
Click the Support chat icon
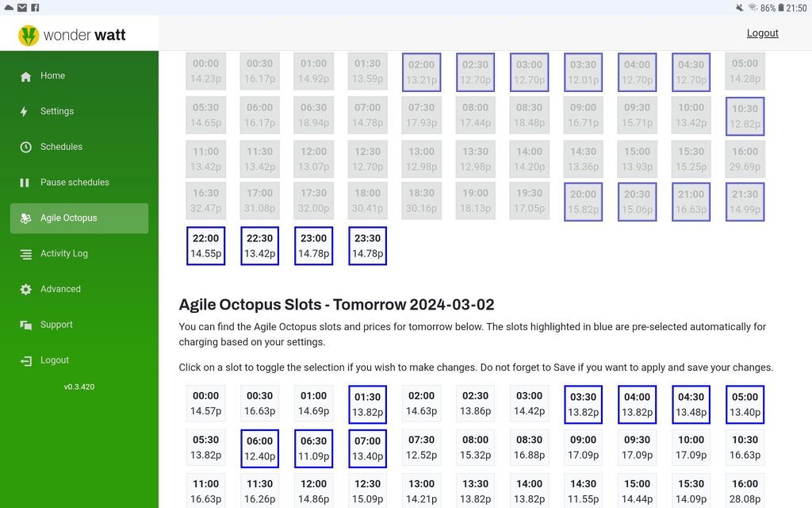[25, 325]
